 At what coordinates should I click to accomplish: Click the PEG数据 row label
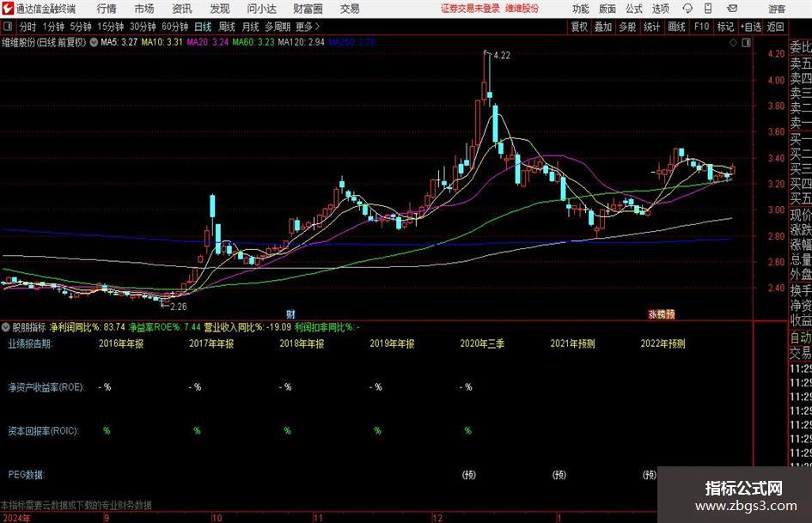coord(27,474)
